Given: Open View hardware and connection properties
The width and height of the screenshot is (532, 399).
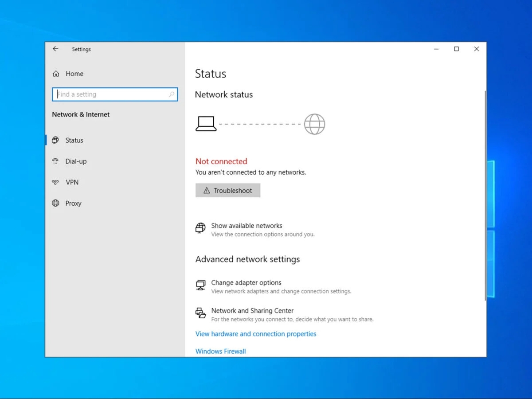Looking at the screenshot, I should coord(256,334).
